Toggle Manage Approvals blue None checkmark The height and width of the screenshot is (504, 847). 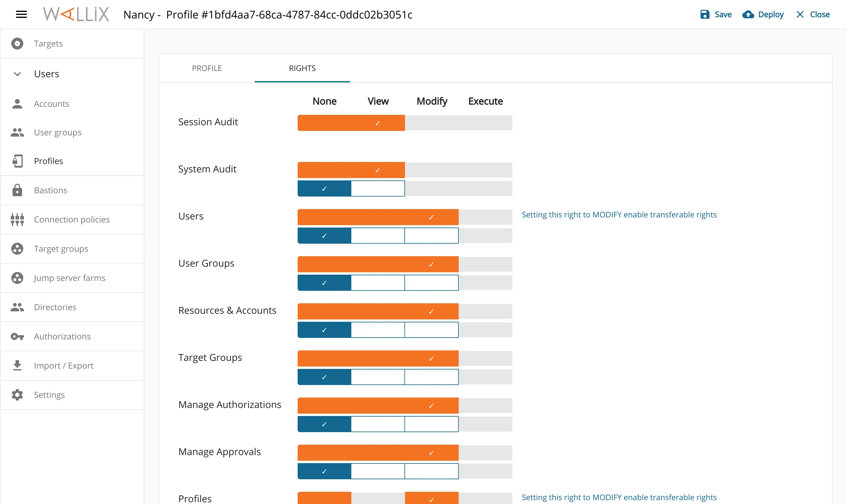(x=324, y=471)
